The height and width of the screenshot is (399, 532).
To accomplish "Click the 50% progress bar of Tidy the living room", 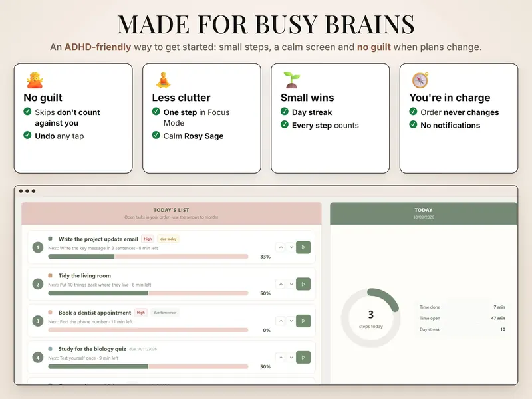I will tap(148, 293).
